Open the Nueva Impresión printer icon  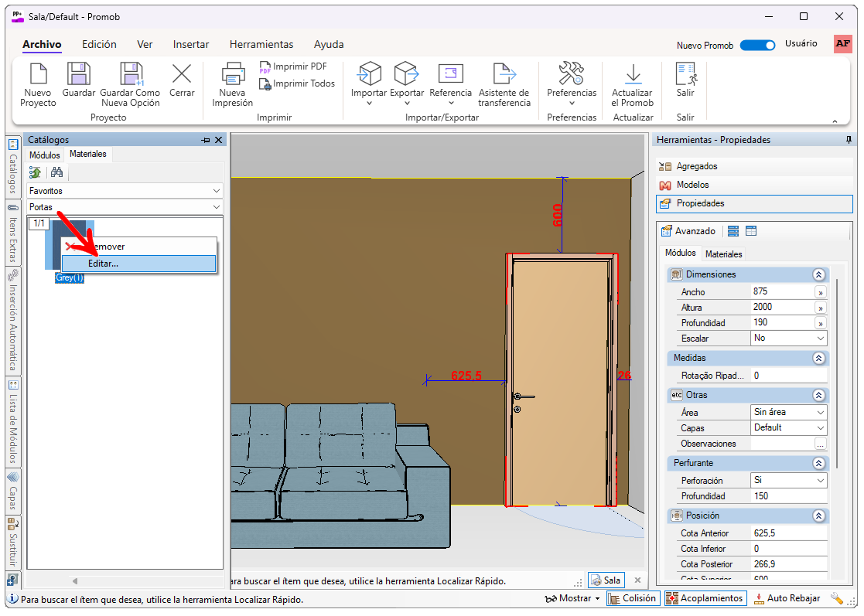coord(233,74)
